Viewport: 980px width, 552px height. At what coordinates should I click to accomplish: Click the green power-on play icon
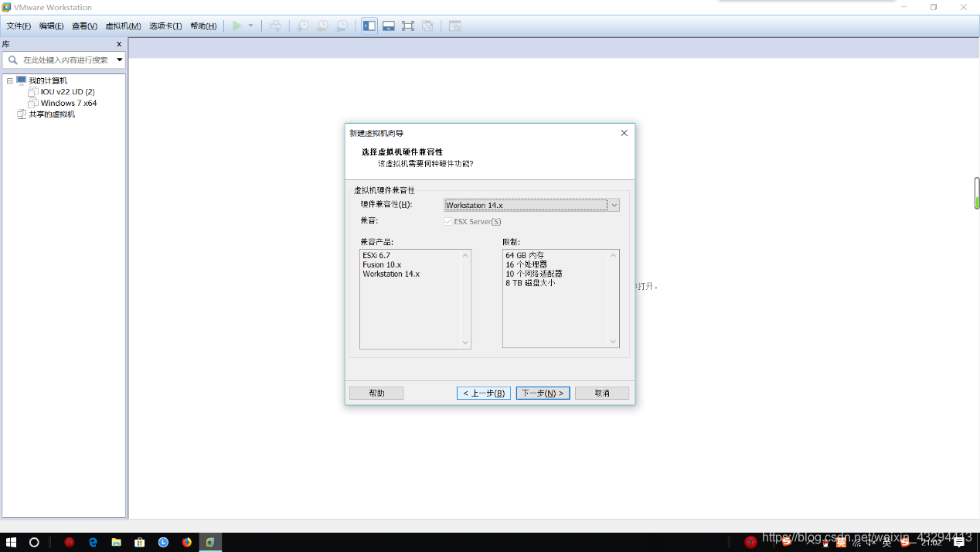point(237,26)
